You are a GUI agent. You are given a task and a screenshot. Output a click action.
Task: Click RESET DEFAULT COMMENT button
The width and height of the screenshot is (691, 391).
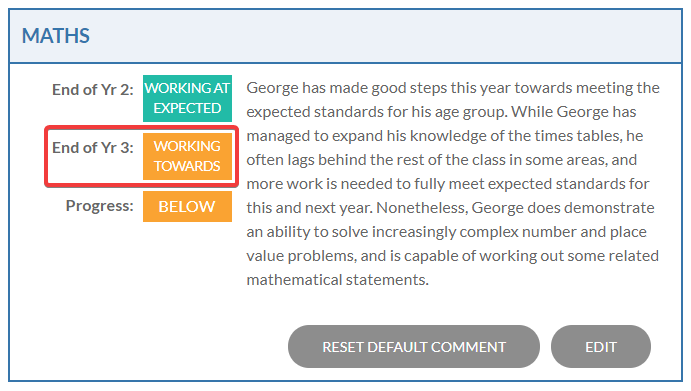[414, 346]
